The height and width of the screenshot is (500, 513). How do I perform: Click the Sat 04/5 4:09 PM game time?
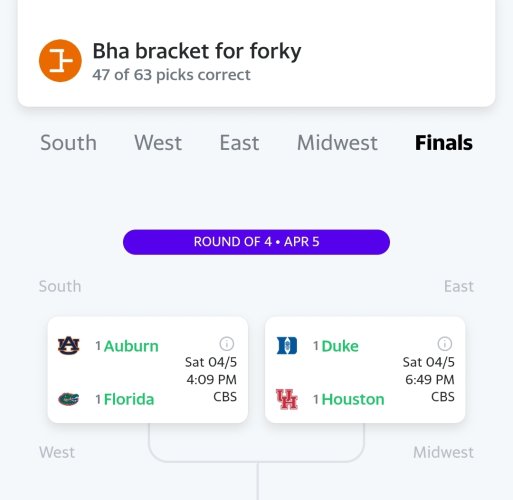(211, 371)
